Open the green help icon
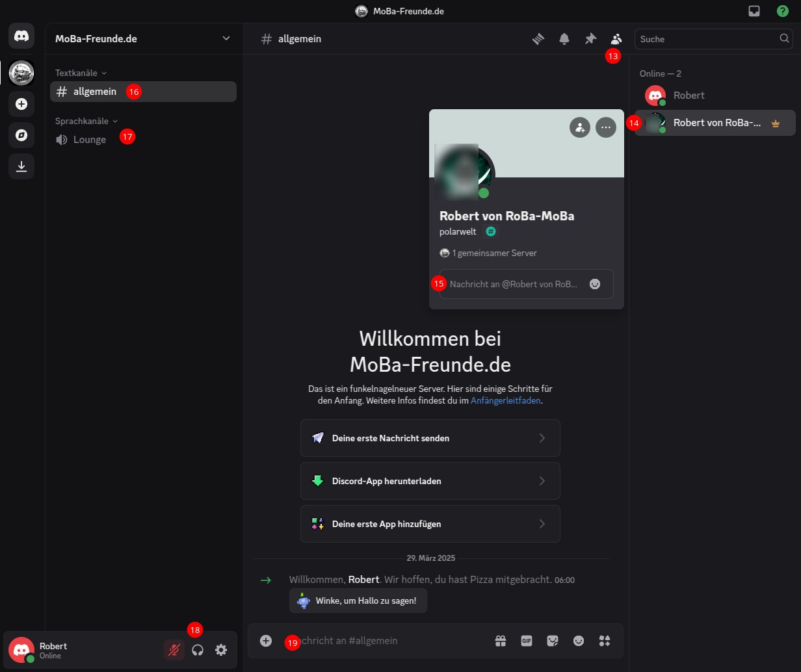 point(783,11)
